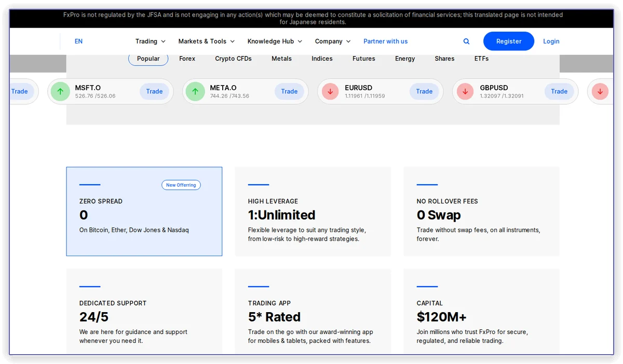This screenshot has height=364, width=623.
Task: Select the High Leverage 1:Unlimited card
Action: point(313,212)
